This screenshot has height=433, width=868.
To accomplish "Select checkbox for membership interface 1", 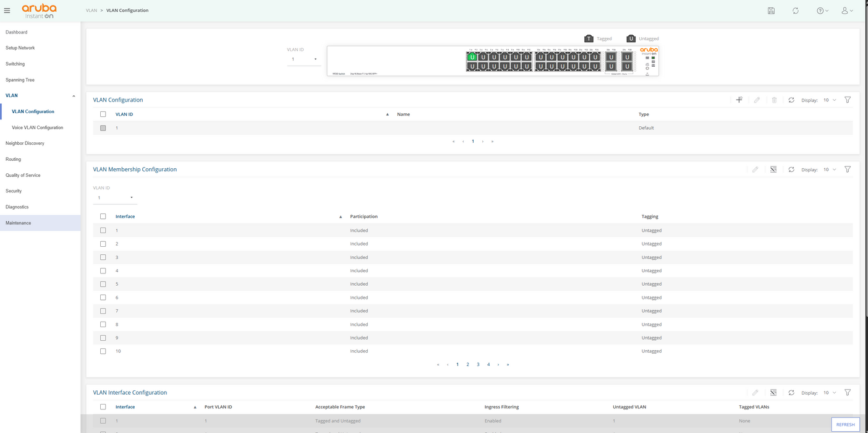I will pos(103,230).
